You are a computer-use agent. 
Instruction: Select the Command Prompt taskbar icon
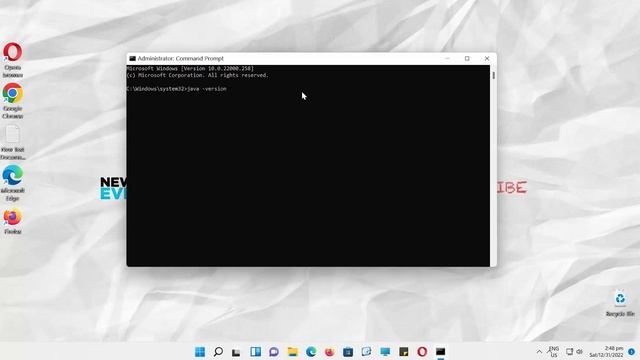(440, 351)
